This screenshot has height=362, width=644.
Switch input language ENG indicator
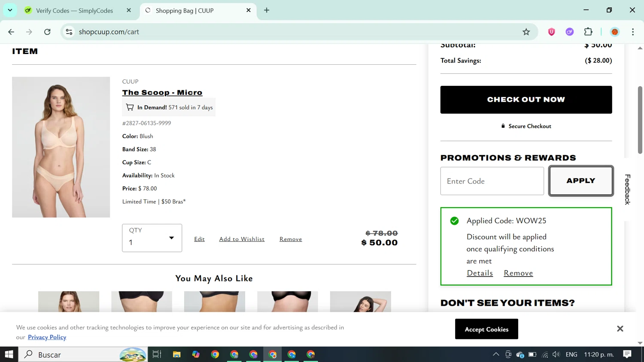(571, 354)
